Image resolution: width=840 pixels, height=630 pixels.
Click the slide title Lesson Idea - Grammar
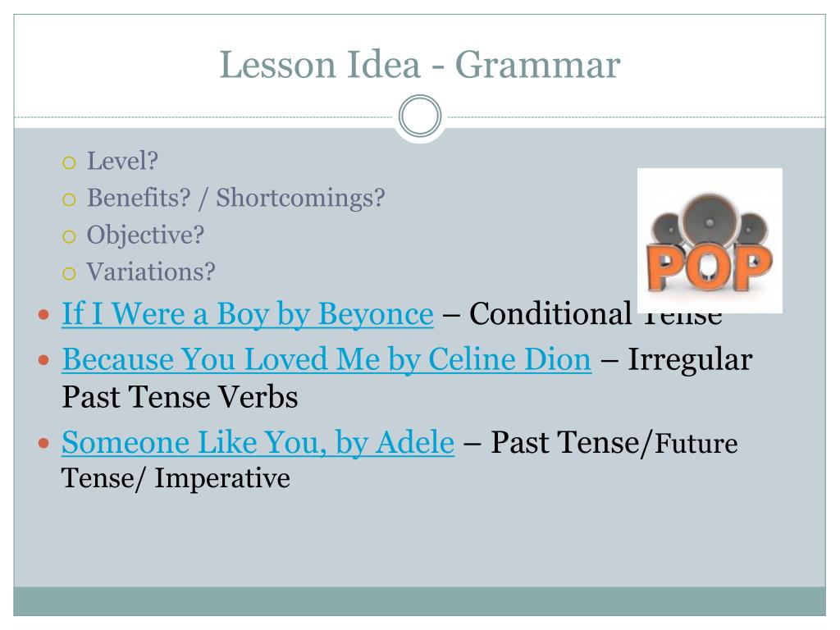coord(420,65)
